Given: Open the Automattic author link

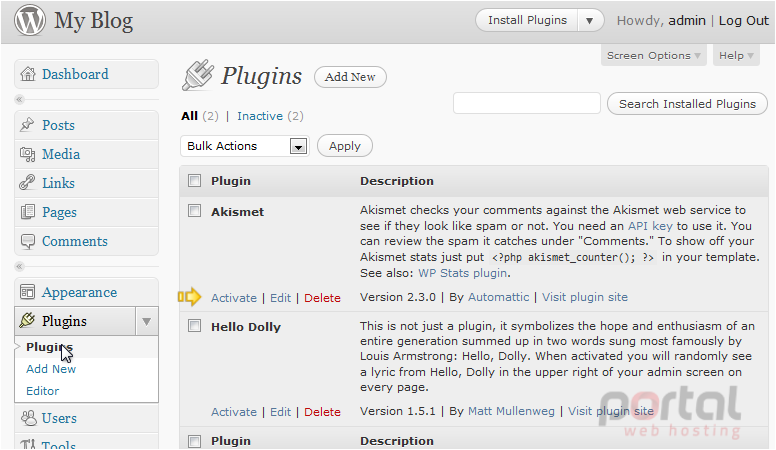Looking at the screenshot, I should click(x=498, y=297).
